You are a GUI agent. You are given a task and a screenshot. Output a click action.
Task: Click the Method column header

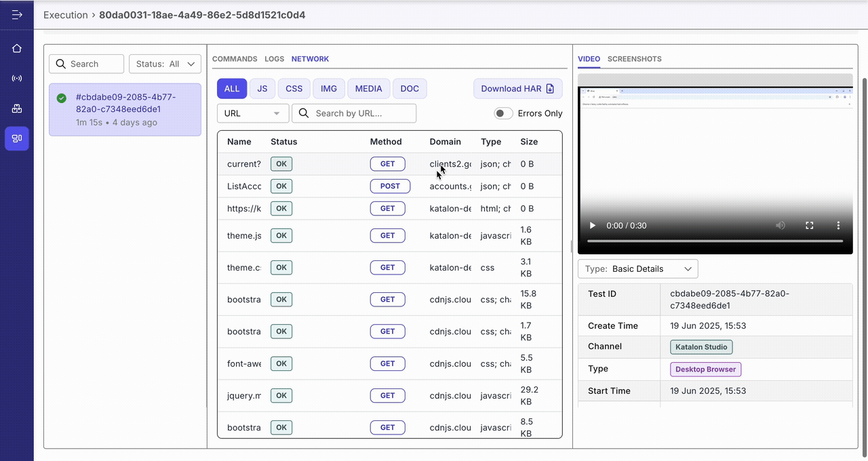coord(386,142)
